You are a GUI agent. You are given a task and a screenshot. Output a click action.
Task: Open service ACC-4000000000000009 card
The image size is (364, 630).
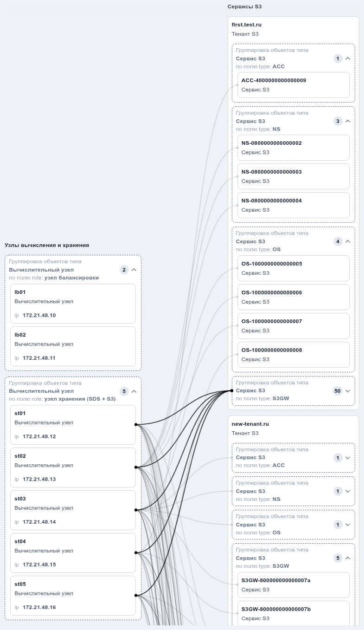[294, 85]
